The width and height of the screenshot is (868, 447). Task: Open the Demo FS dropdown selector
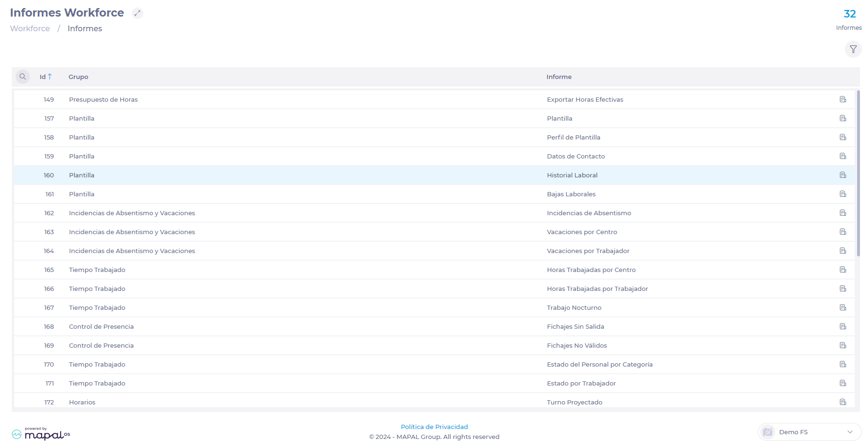tap(810, 432)
